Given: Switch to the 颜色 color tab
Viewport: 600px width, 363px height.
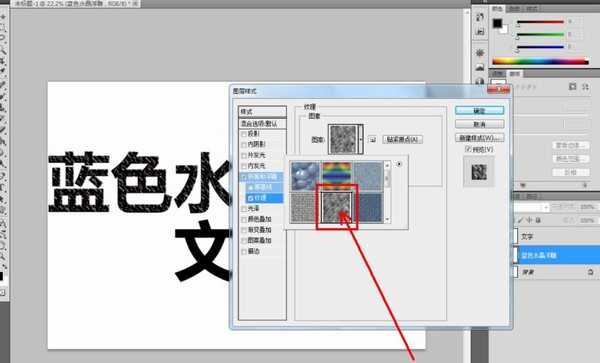Looking at the screenshot, I should coord(497,8).
